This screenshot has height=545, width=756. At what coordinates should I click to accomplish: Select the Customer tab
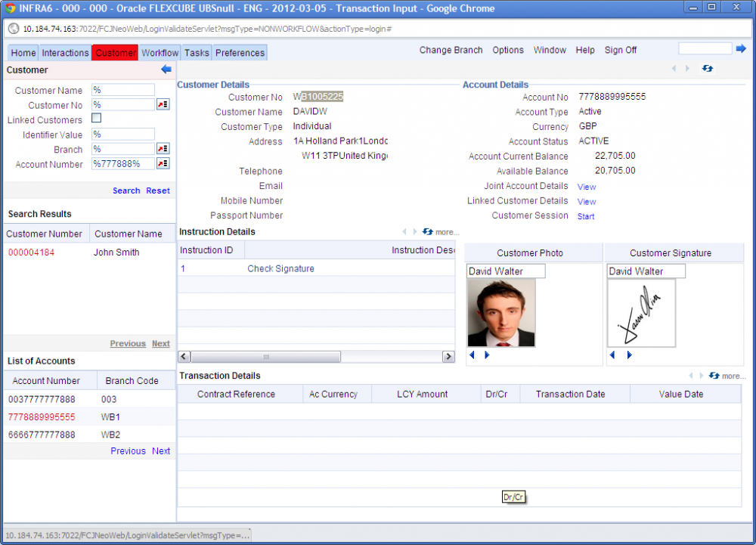point(115,52)
